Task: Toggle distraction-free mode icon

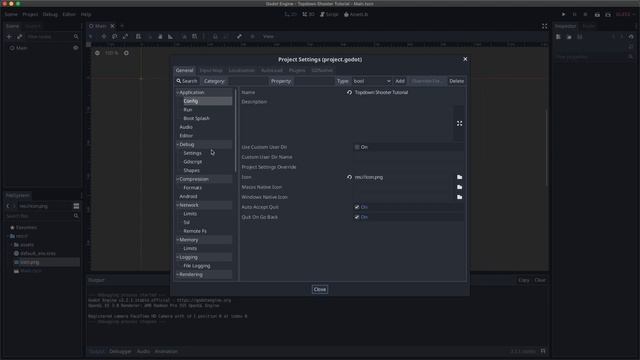Action: click(x=544, y=26)
